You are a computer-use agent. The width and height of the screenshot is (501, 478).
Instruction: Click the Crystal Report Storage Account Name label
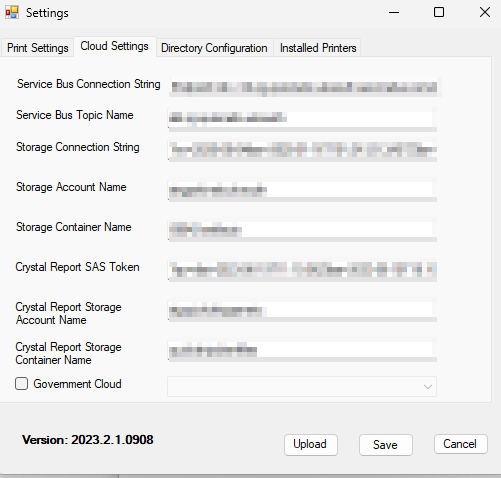[68, 313]
